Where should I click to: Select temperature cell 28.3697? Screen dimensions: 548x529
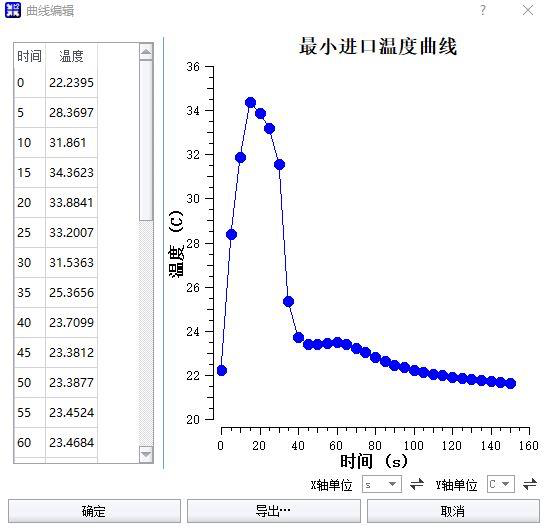click(71, 113)
